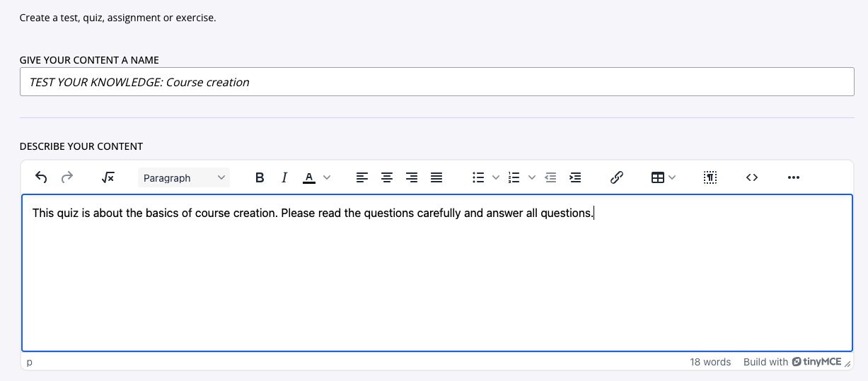Show more toolbar options
Viewport: 868px width, 381px height.
pyautogui.click(x=794, y=177)
